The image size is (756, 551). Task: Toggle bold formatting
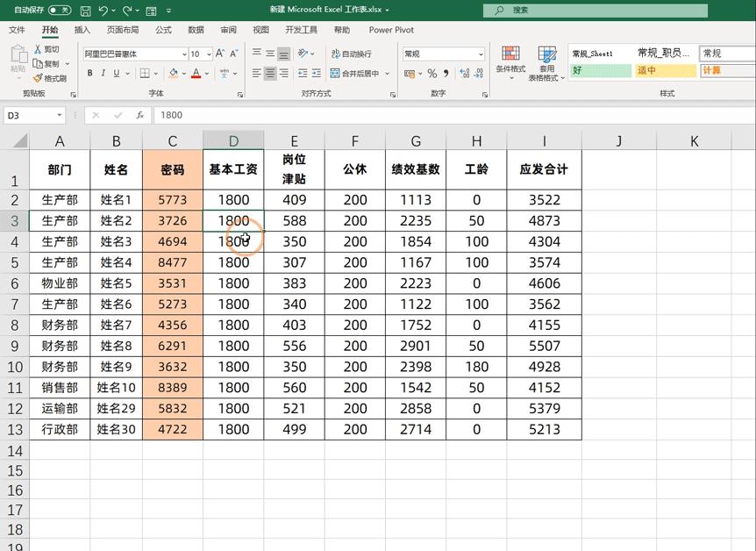click(89, 73)
